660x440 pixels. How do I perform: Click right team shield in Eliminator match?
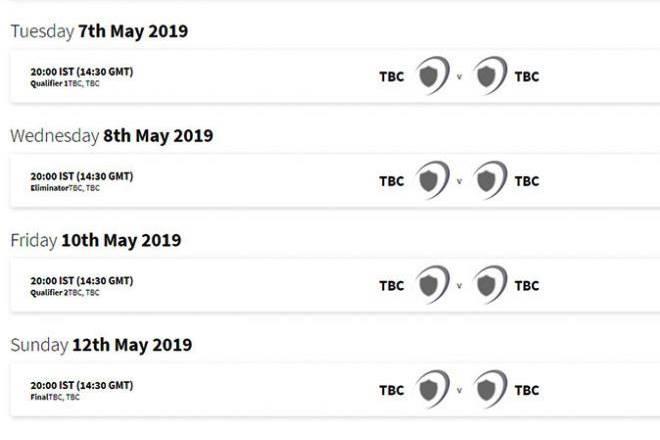pyautogui.click(x=489, y=181)
